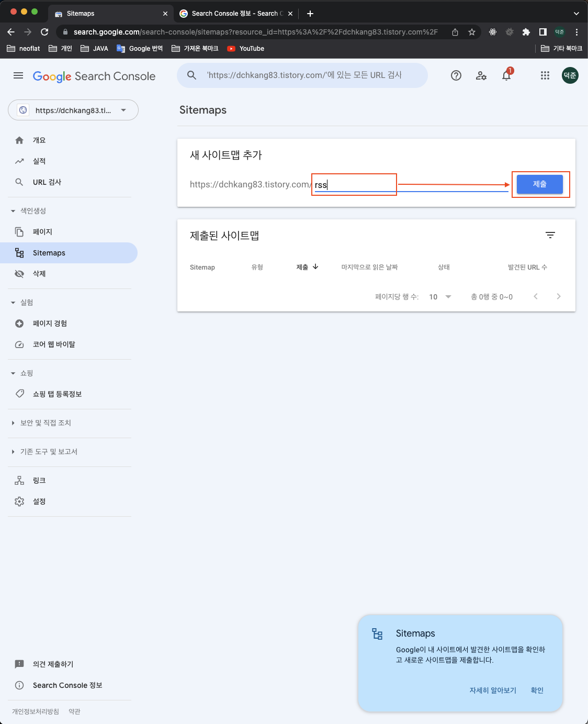Click 확인 in the Sitemaps popup

coord(537,690)
